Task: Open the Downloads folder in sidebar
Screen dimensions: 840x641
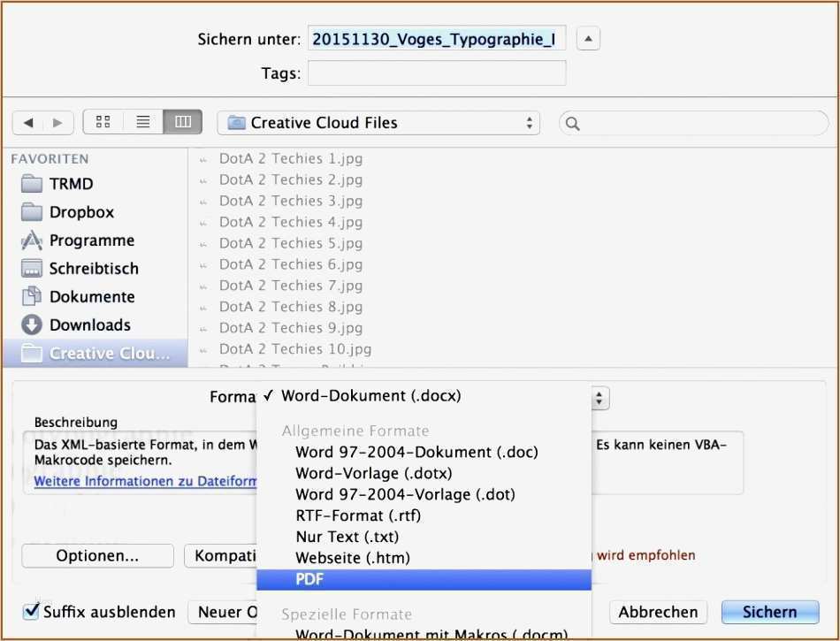Action: (78, 324)
